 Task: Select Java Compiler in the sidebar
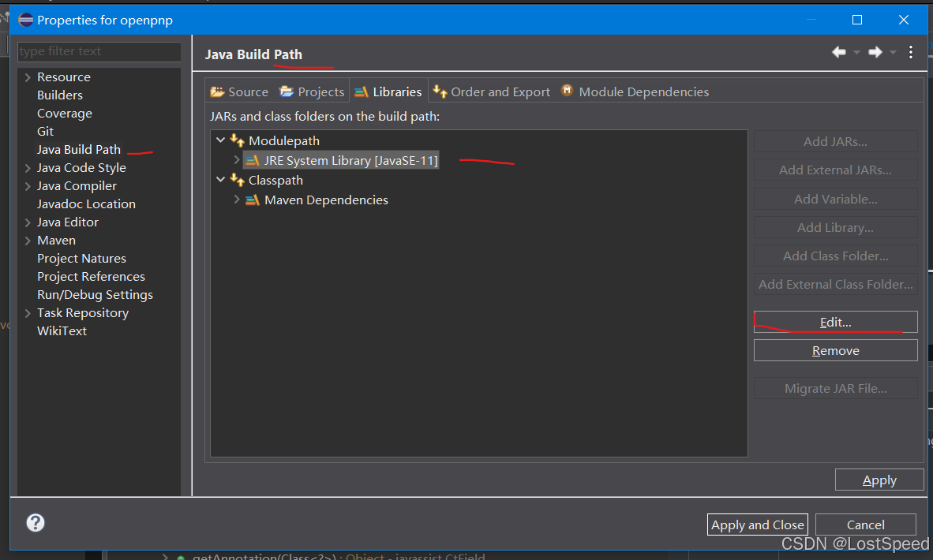(x=76, y=185)
